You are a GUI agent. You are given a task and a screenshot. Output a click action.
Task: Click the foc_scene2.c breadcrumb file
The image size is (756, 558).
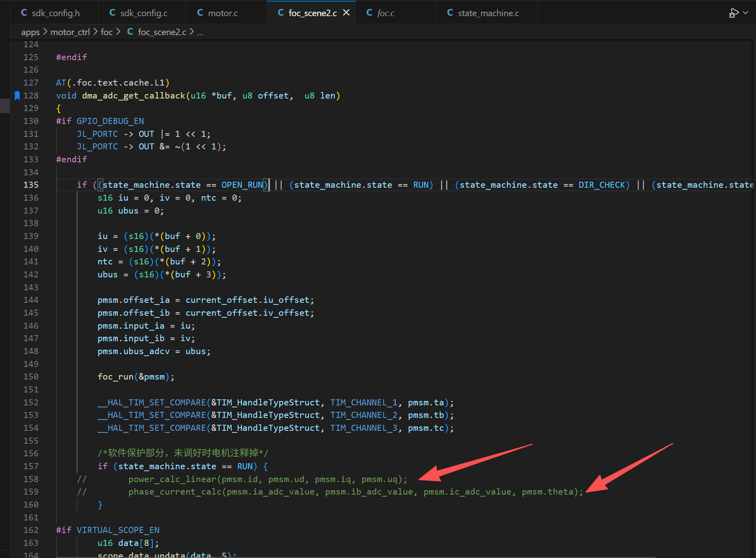tap(162, 32)
